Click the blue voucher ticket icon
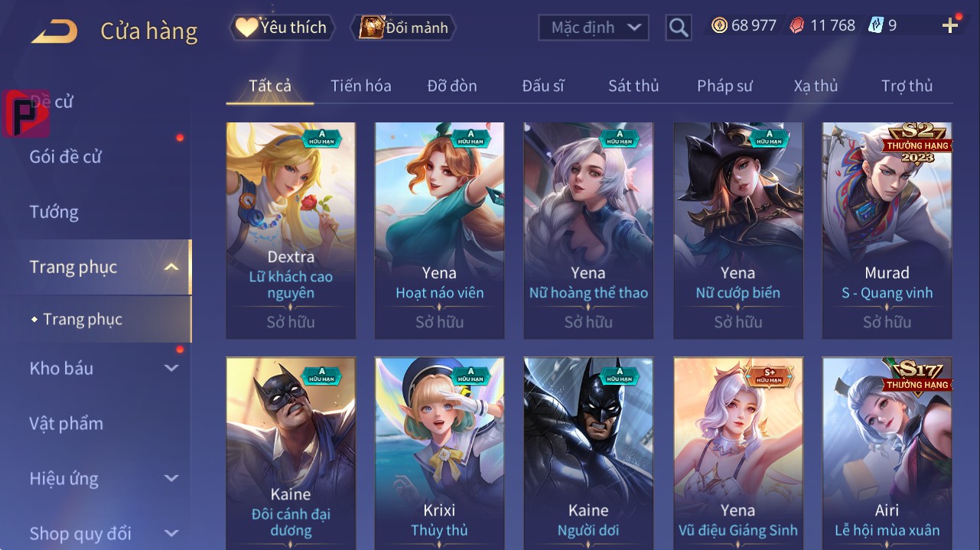Viewport: 980px width, 550px height. click(876, 25)
